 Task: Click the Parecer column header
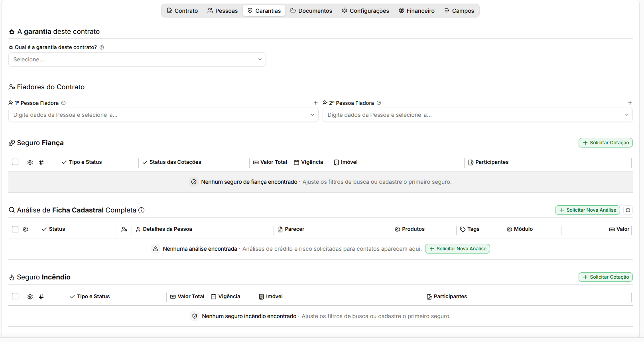[291, 229]
